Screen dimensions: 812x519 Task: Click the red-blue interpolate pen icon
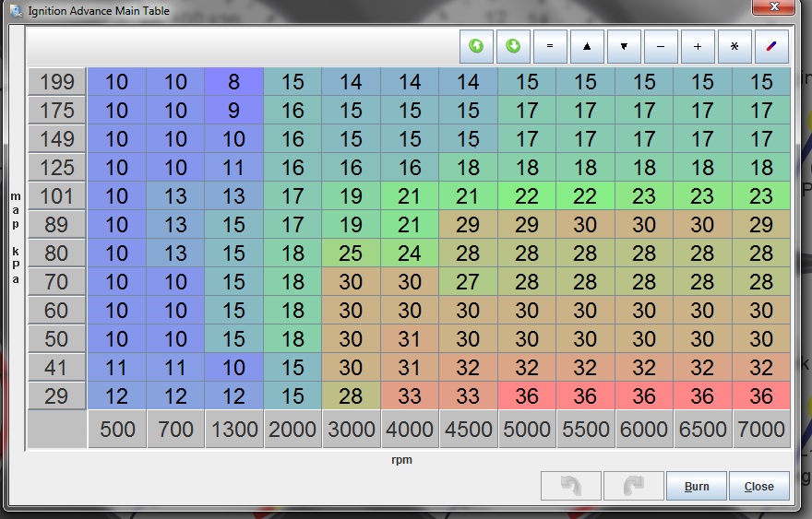click(771, 47)
